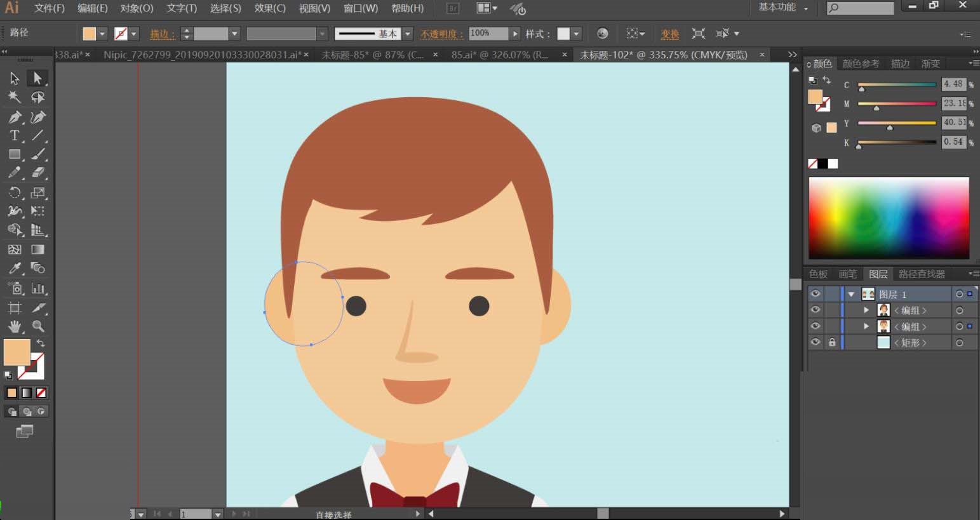Collapse the 图层 1 layer tree
980x520 pixels.
pyautogui.click(x=851, y=295)
